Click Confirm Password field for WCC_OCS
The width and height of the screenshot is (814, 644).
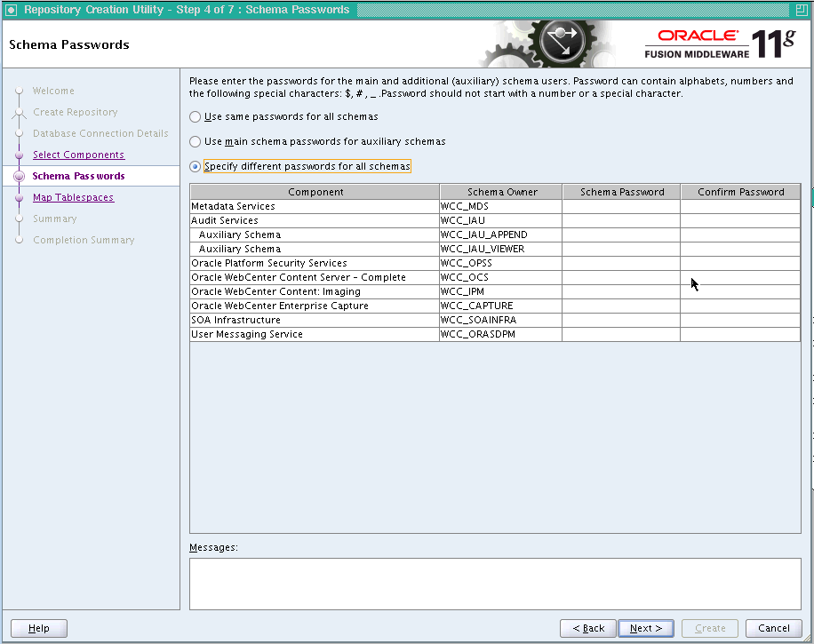tap(740, 278)
